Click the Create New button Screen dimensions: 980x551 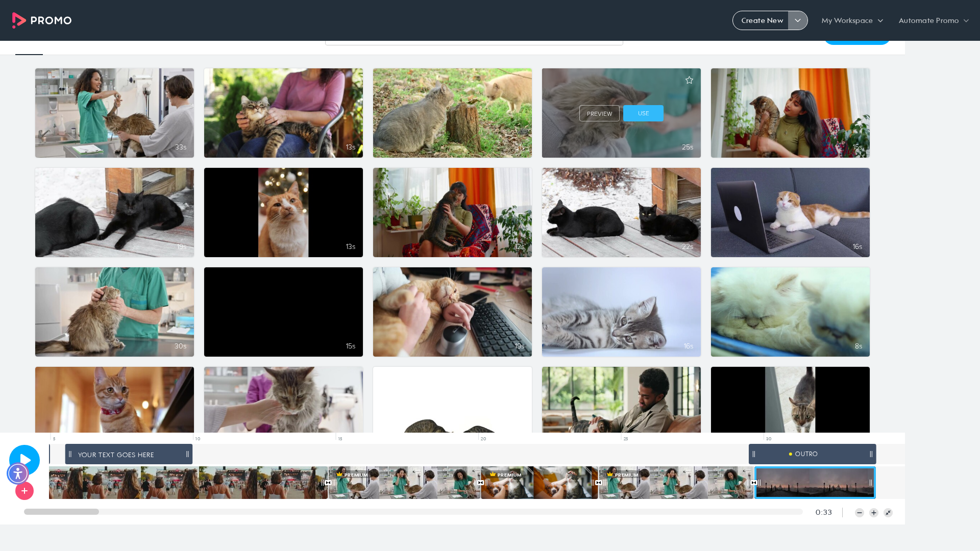(x=762, y=20)
